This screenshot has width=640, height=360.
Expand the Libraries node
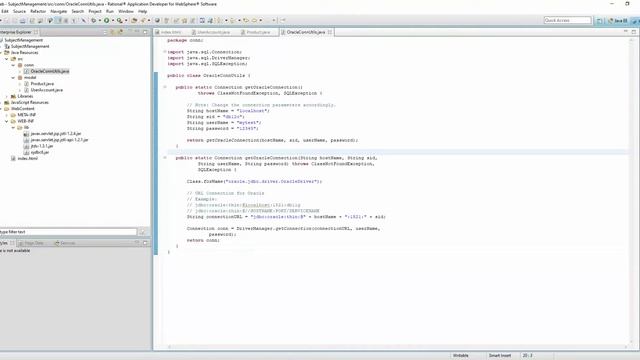pos(7,96)
